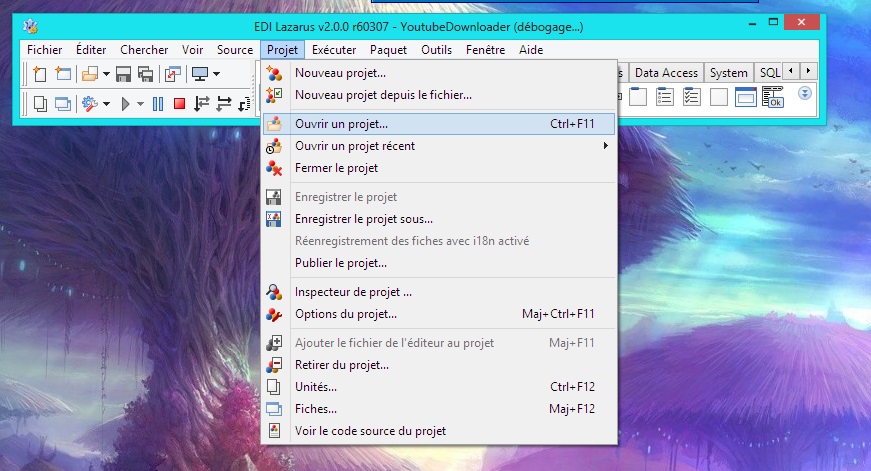Click the Inspecteur de projet magnifier icon

tap(274, 292)
